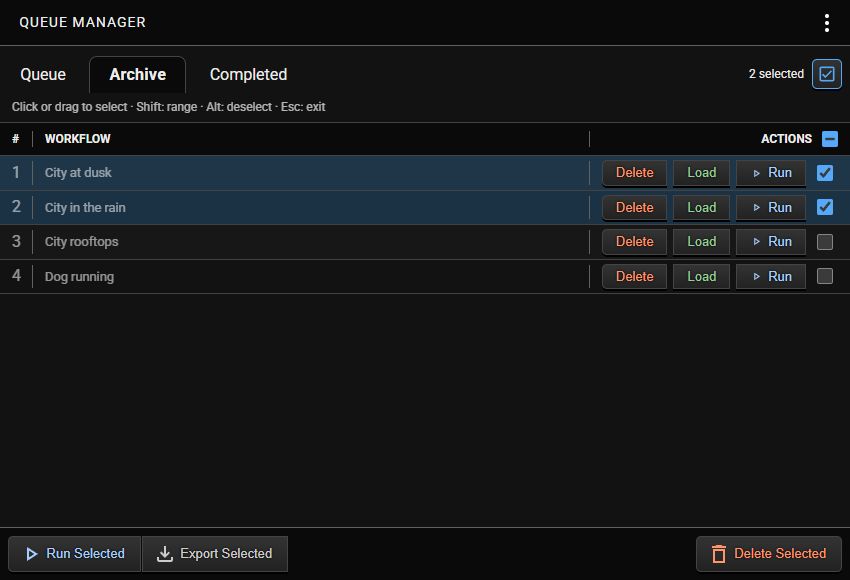Run the City rooftops workflow
The width and height of the screenshot is (850, 580).
coord(771,242)
